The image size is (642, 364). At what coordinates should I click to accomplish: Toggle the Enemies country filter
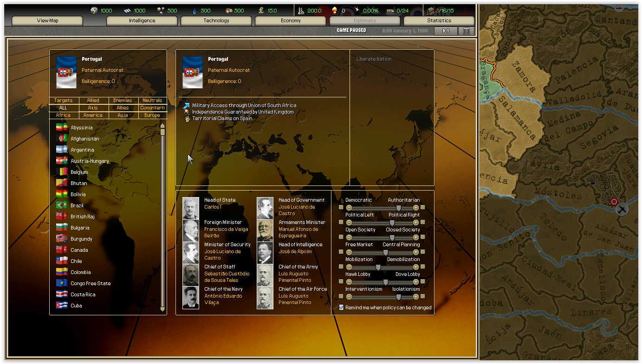pyautogui.click(x=123, y=100)
